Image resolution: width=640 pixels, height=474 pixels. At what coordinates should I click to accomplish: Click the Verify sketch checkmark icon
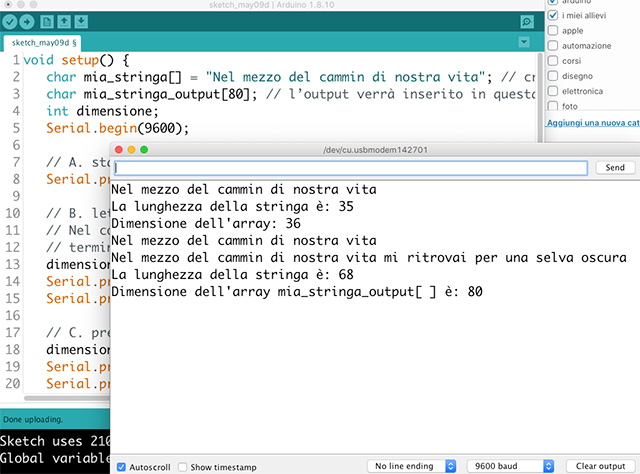[x=10, y=22]
